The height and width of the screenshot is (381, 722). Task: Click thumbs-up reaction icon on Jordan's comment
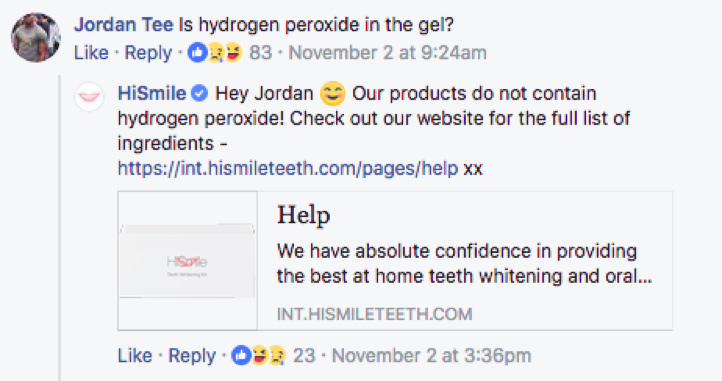pos(197,53)
